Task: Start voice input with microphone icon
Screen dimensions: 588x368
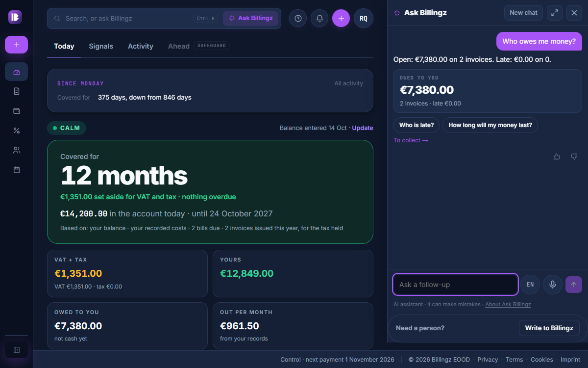Action: 553,285
